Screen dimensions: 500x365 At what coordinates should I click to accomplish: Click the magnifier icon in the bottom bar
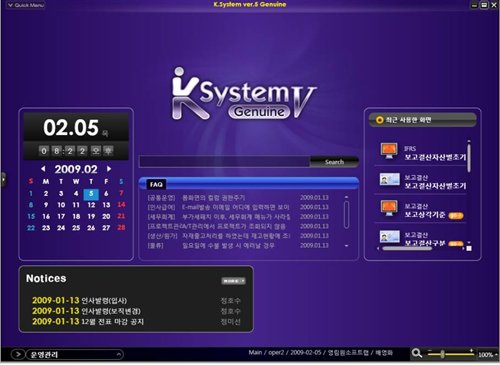[417, 353]
